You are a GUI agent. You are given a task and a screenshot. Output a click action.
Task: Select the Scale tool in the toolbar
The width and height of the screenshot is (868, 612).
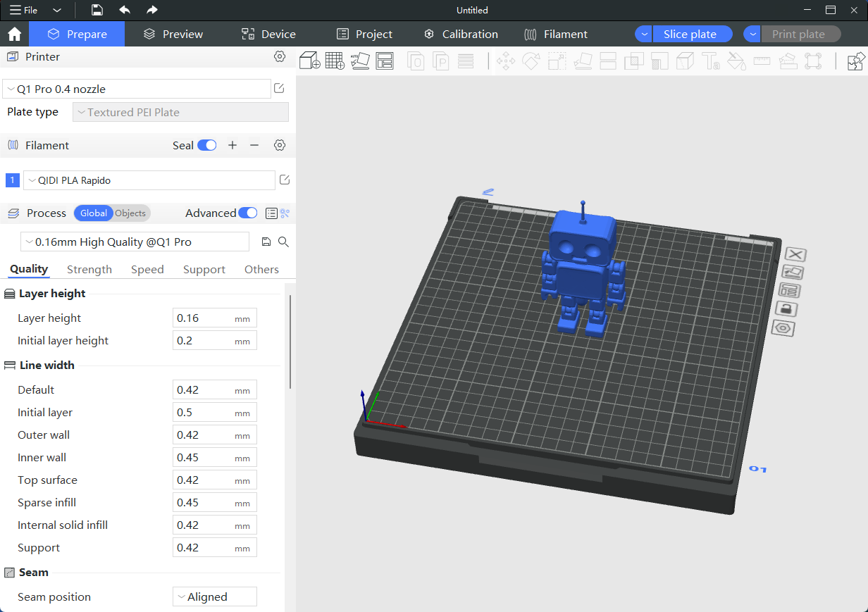point(557,61)
